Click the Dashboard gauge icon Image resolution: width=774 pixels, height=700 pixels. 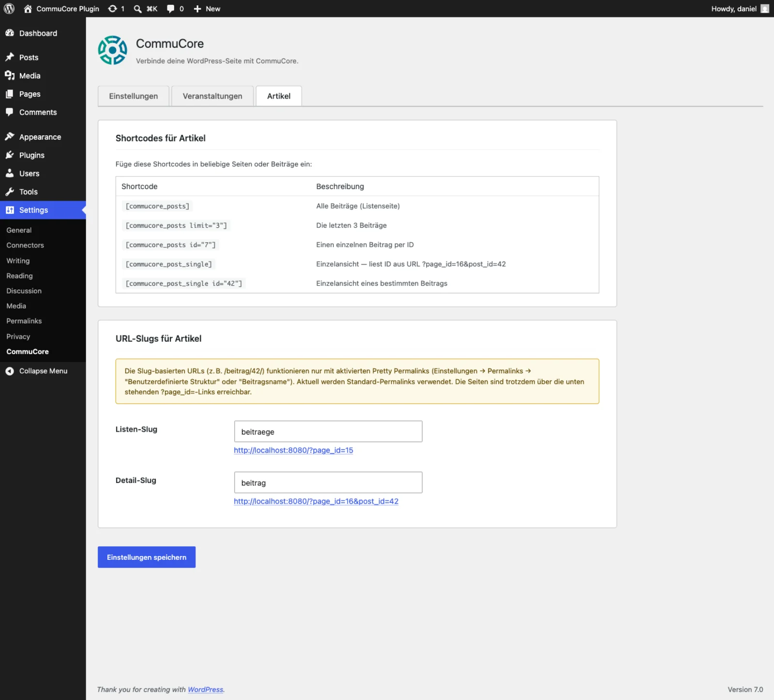(x=10, y=33)
